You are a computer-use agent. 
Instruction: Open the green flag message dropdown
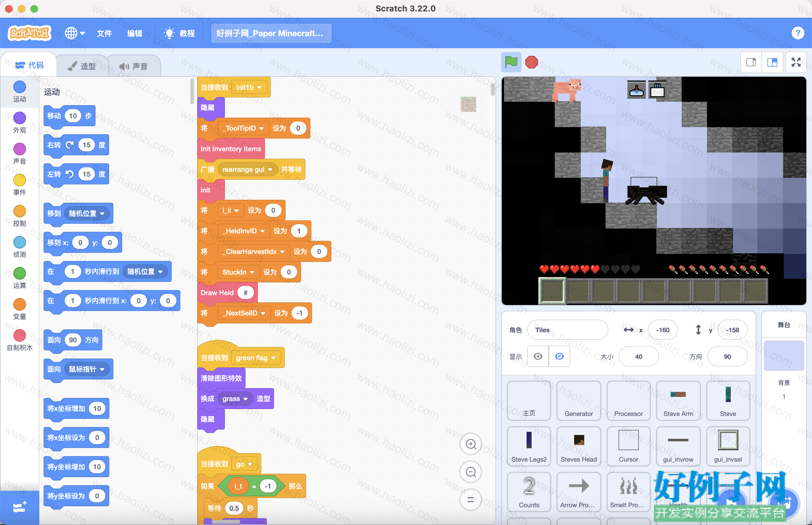[x=256, y=358]
